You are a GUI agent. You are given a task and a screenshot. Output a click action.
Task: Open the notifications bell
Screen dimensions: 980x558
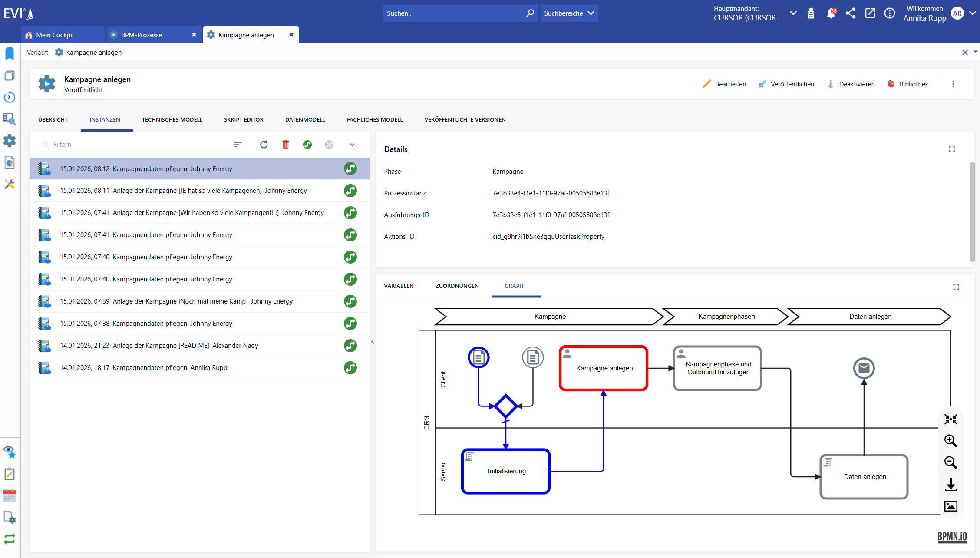point(830,13)
